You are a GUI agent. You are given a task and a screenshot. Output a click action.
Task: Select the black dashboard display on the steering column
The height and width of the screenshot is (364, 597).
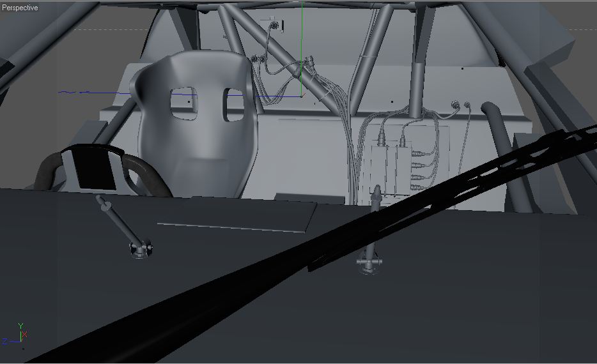coord(93,167)
